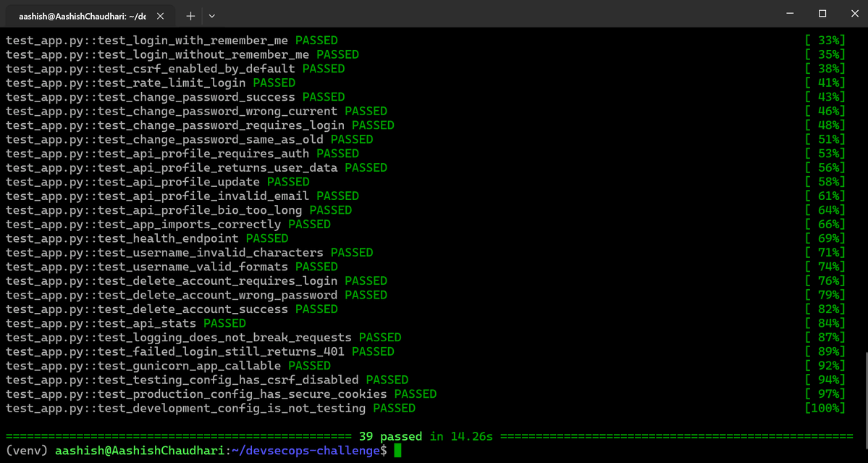The width and height of the screenshot is (868, 463).
Task: Click test_api_profile_invalid_email result line
Action: coord(182,196)
